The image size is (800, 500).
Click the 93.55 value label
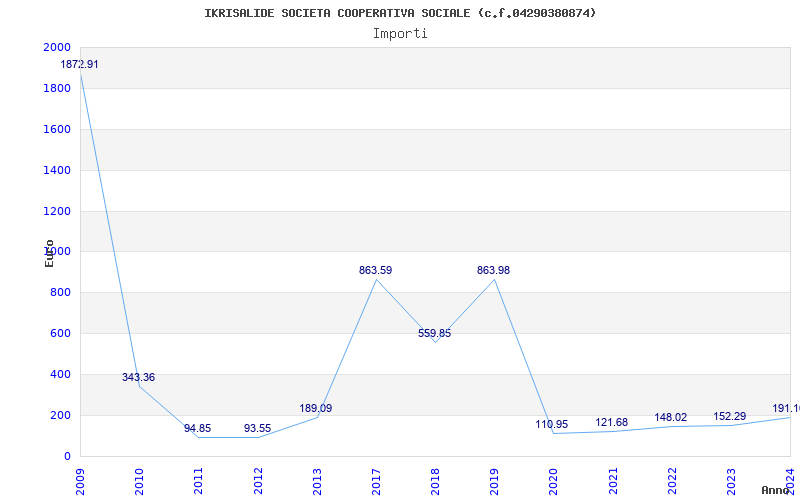click(x=257, y=429)
